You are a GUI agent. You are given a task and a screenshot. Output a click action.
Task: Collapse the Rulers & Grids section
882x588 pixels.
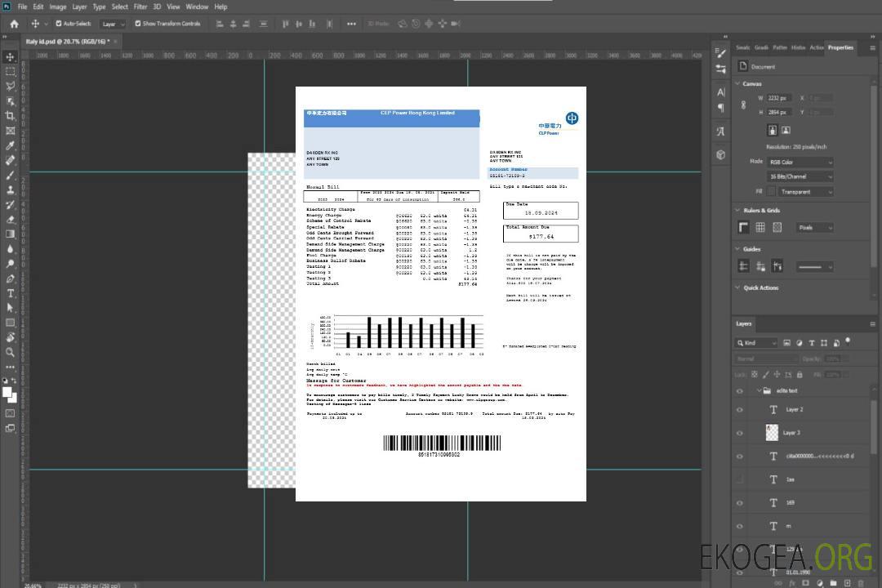pos(738,210)
